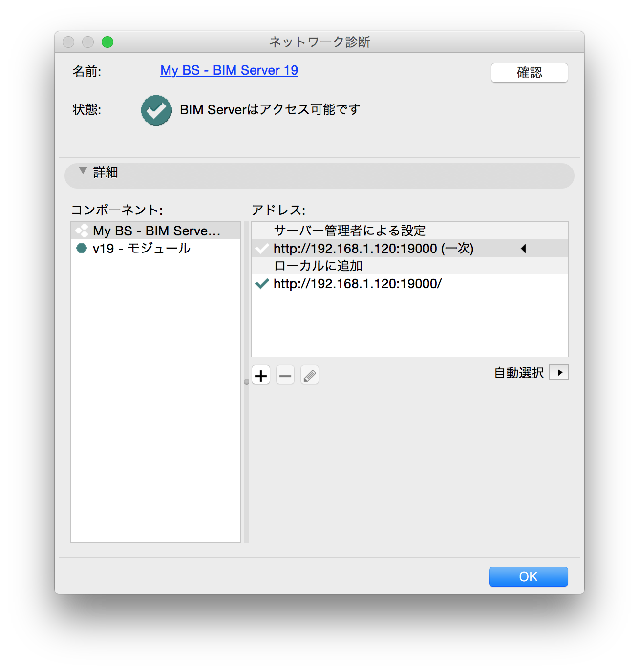Confirm the dialog with OK
639x672 pixels.
[528, 576]
